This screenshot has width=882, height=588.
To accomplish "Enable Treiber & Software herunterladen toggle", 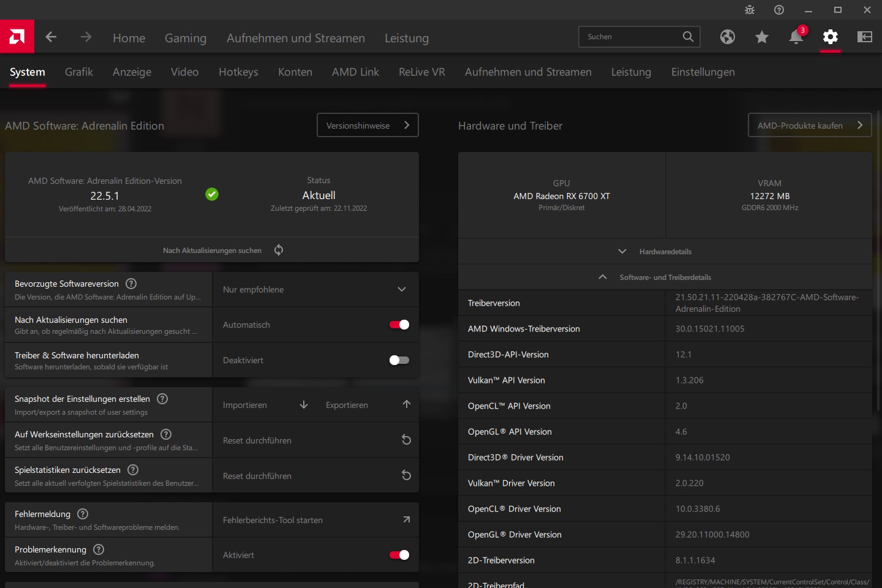I will pos(399,360).
